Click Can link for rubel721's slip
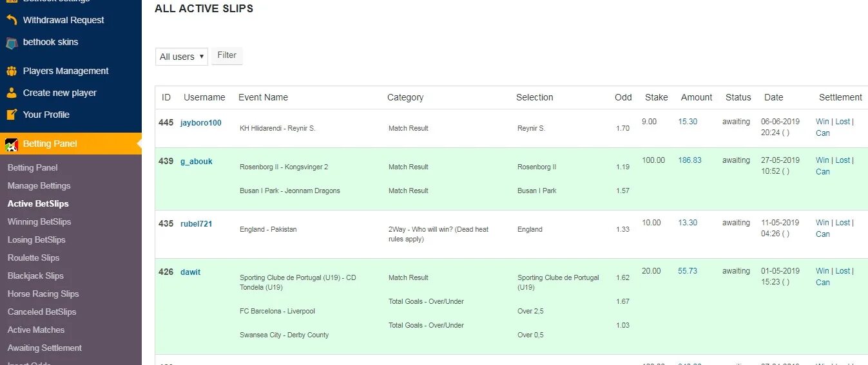Viewport: 868px width, 365px height. (823, 234)
